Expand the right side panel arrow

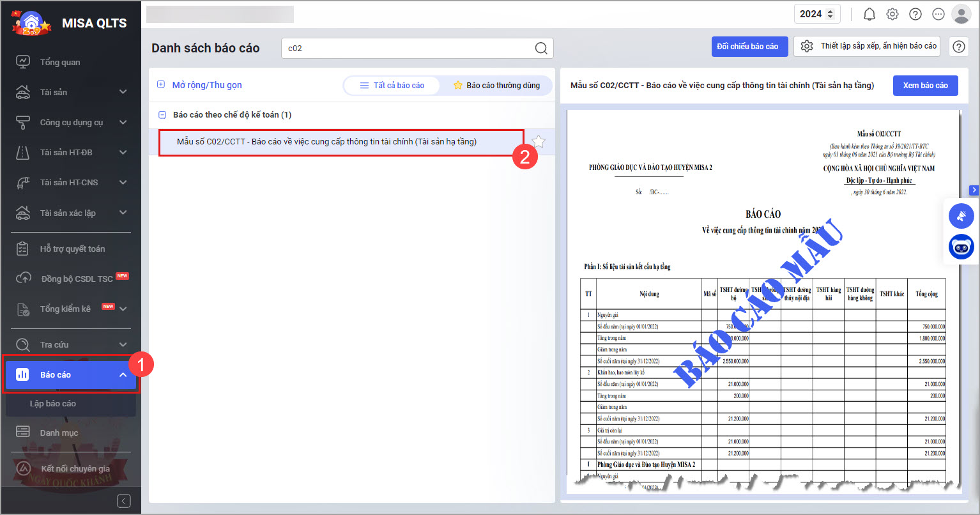974,190
